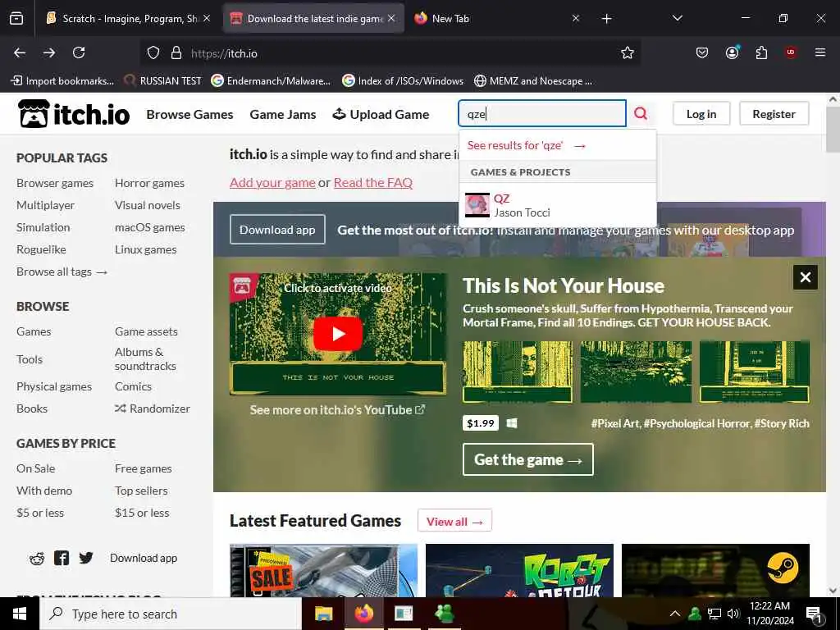Click the Log in button
Viewport: 840px width, 630px height.
[x=701, y=113]
